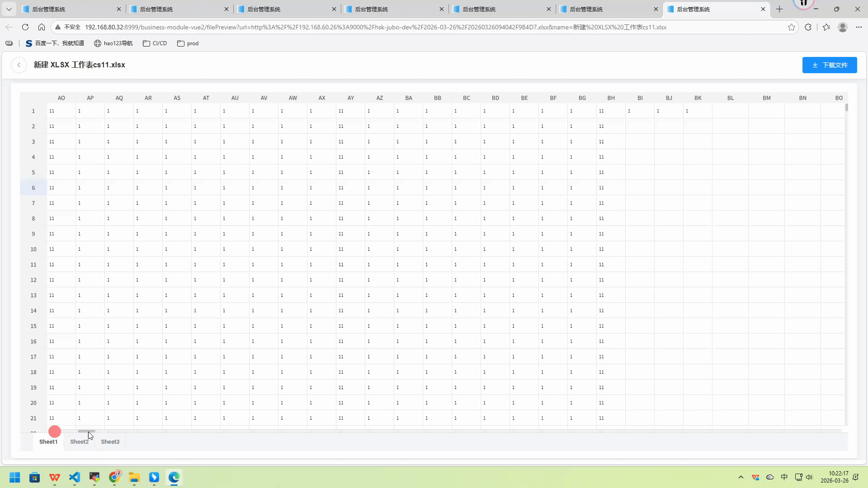Switch to the Sheet3 tab
Screen dimensions: 868x488
[x=110, y=441]
